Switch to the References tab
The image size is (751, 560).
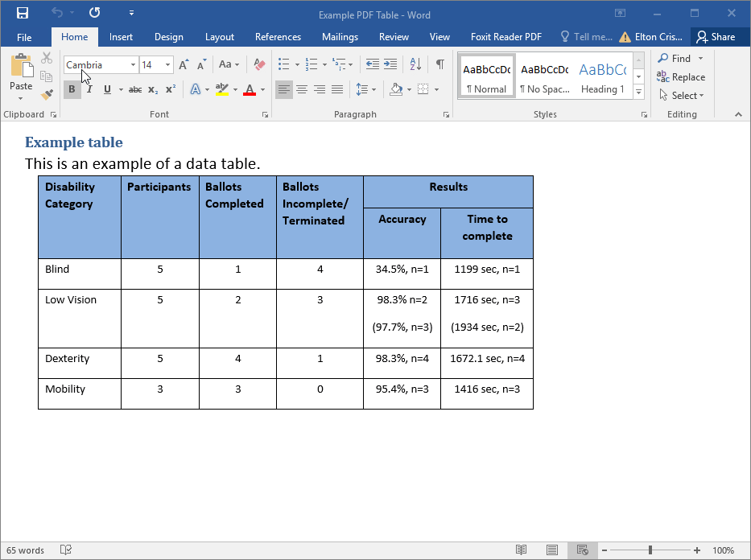(x=278, y=37)
